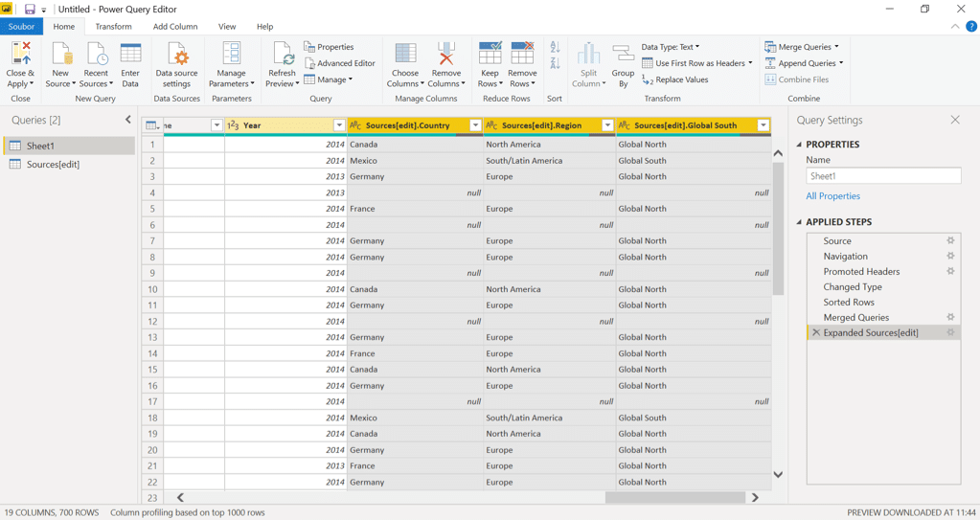Click the horizontal scrollbar thumb

coord(675,498)
